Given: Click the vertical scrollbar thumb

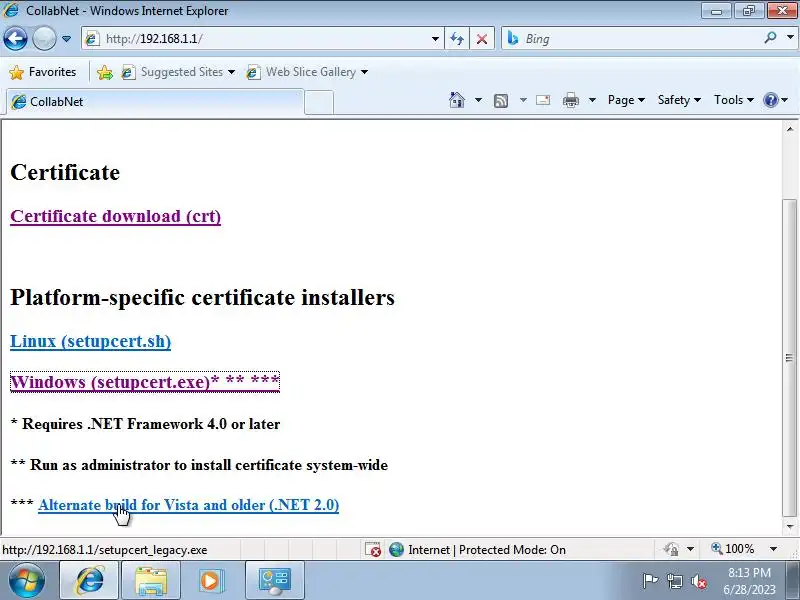Looking at the screenshot, I should pyautogui.click(x=790, y=357).
